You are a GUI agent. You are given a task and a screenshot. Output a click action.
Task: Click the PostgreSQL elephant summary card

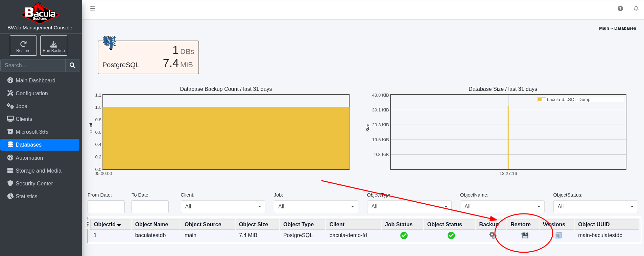[148, 57]
